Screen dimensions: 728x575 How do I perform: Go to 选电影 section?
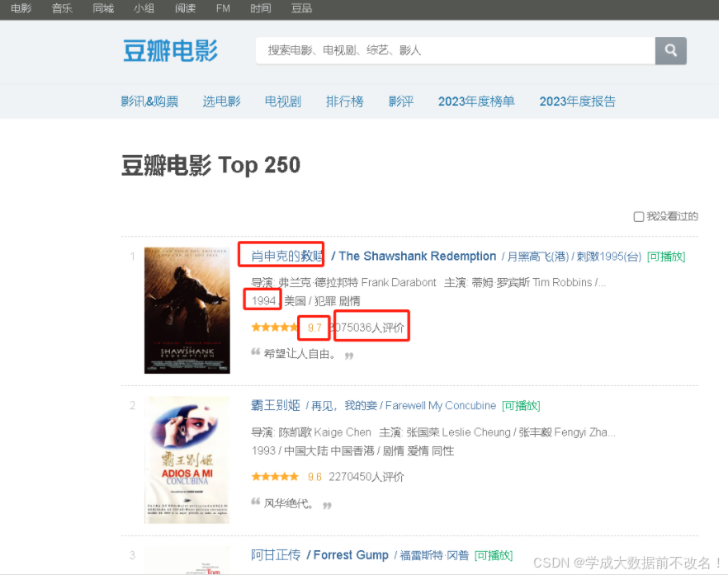tap(221, 101)
